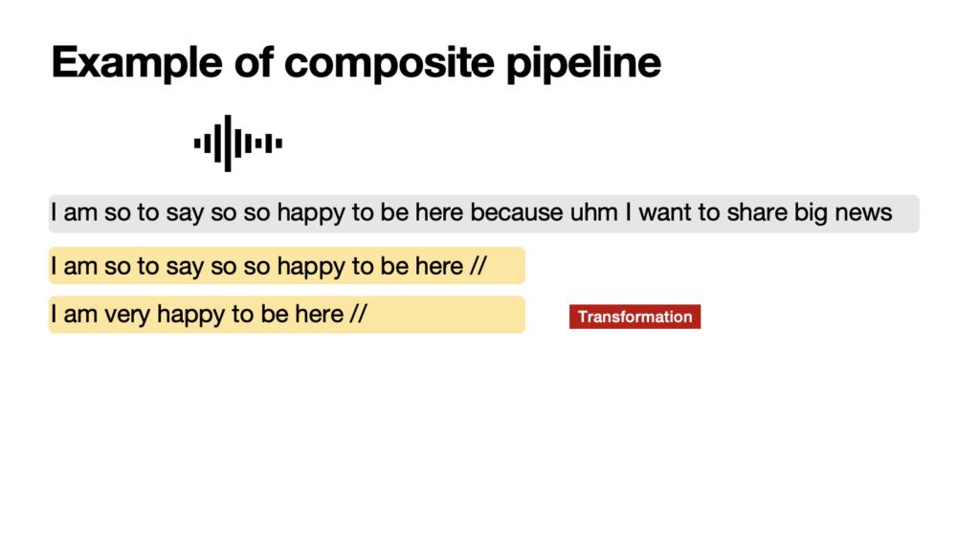Viewport: 980px width, 550px height.
Task: Click the '//' marker after 'very happy to be here'
Action: [358, 314]
